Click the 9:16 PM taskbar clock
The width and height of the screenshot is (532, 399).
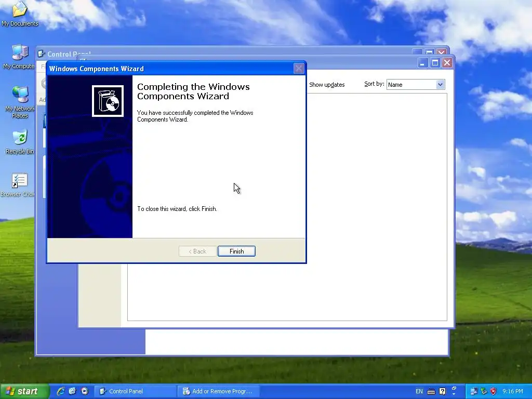[512, 392]
